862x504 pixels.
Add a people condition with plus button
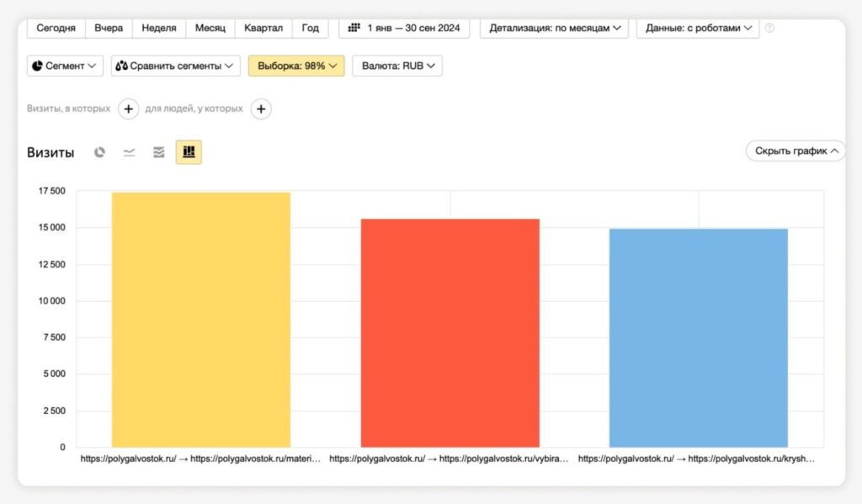[x=261, y=109]
